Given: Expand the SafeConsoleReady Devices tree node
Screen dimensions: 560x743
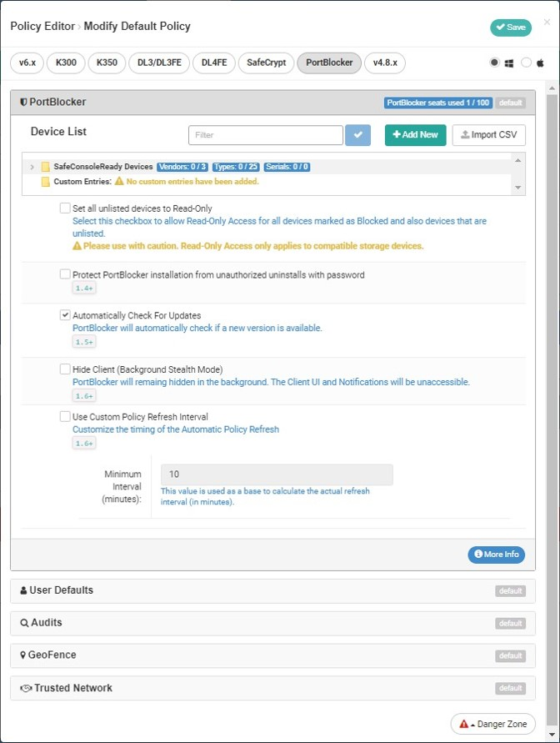Looking at the screenshot, I should (32, 167).
